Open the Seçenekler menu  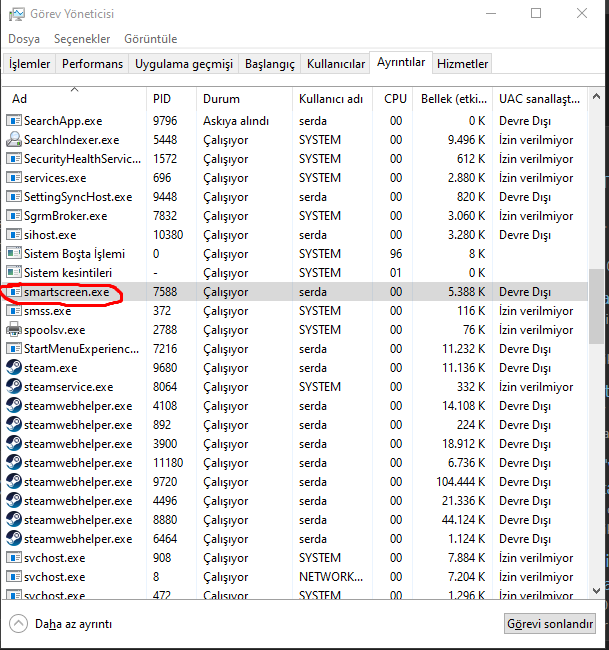(82, 39)
